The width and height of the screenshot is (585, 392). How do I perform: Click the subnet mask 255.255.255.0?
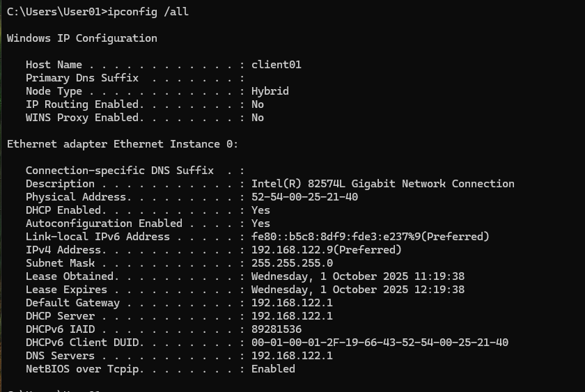292,263
